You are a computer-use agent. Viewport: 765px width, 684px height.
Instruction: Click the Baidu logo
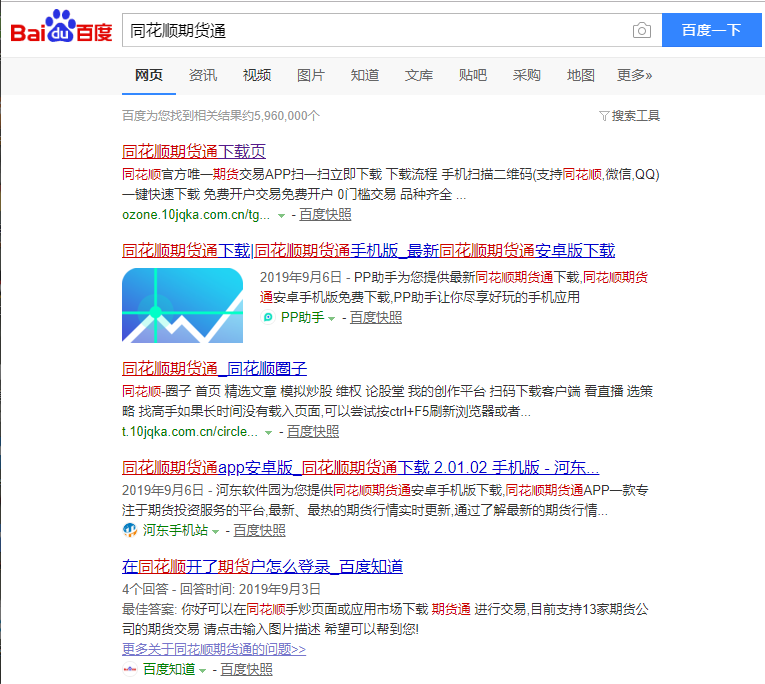click(61, 27)
